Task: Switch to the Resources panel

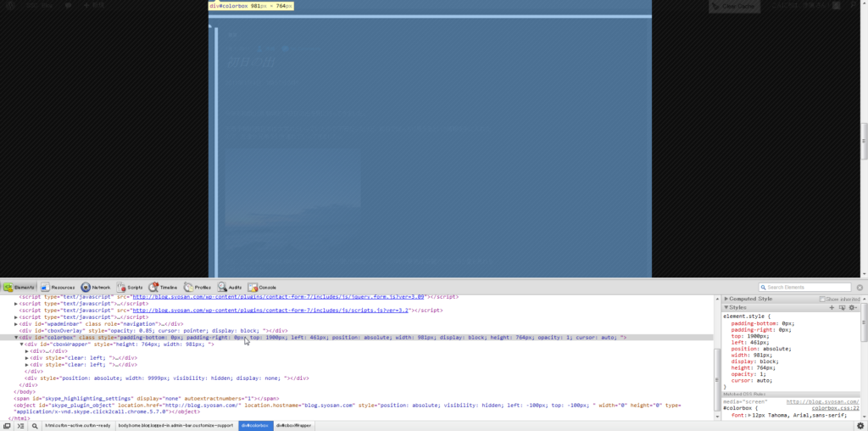Action: pyautogui.click(x=58, y=288)
